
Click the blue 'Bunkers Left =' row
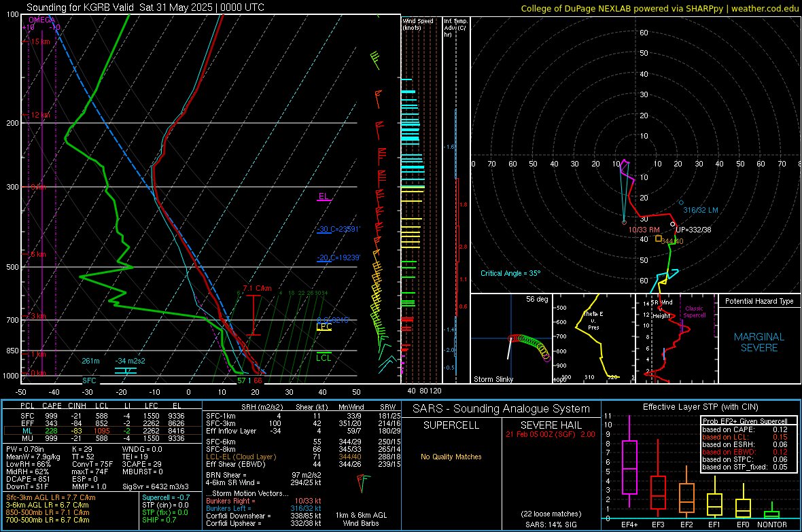point(264,508)
